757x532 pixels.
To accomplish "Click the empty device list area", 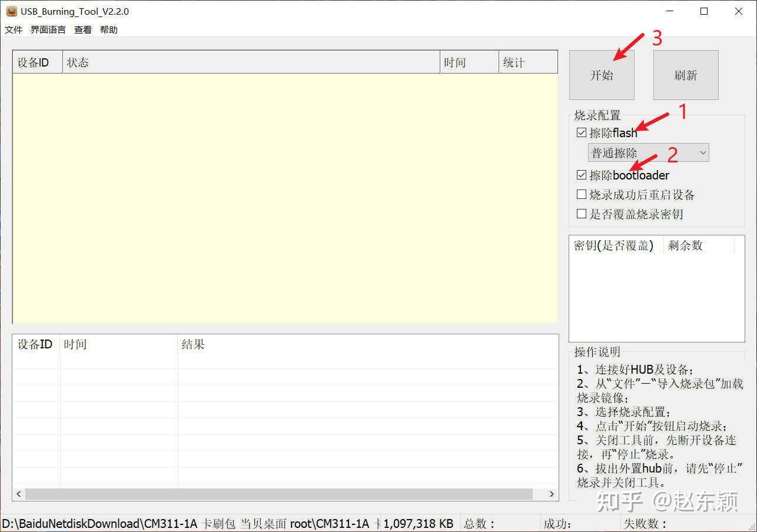I will [285, 198].
